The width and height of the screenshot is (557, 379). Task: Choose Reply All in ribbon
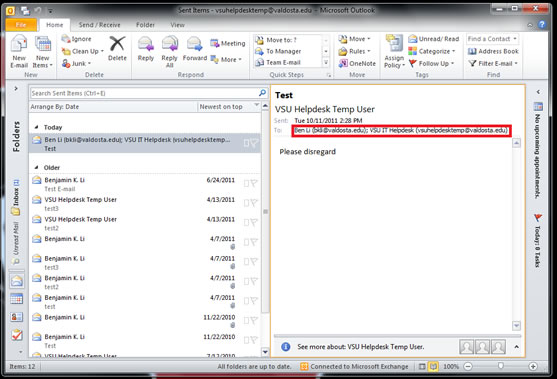pyautogui.click(x=169, y=52)
